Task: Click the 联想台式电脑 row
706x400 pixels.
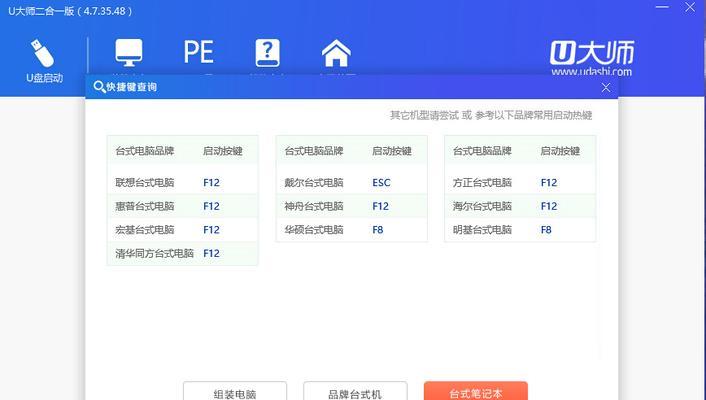Action: [x=182, y=182]
